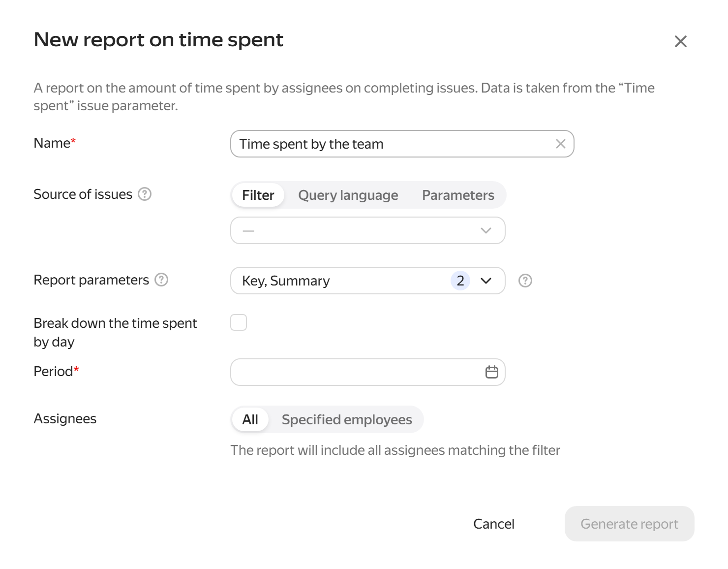Screen dimensions: 728x569
Task: Open help for Source of issues
Action: [145, 194]
